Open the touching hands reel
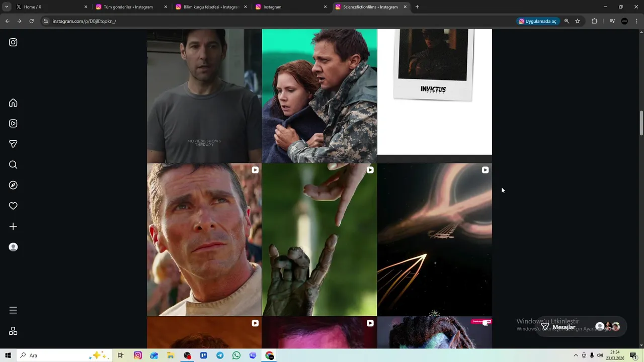Screen dimensions: 644x362 click(319, 240)
